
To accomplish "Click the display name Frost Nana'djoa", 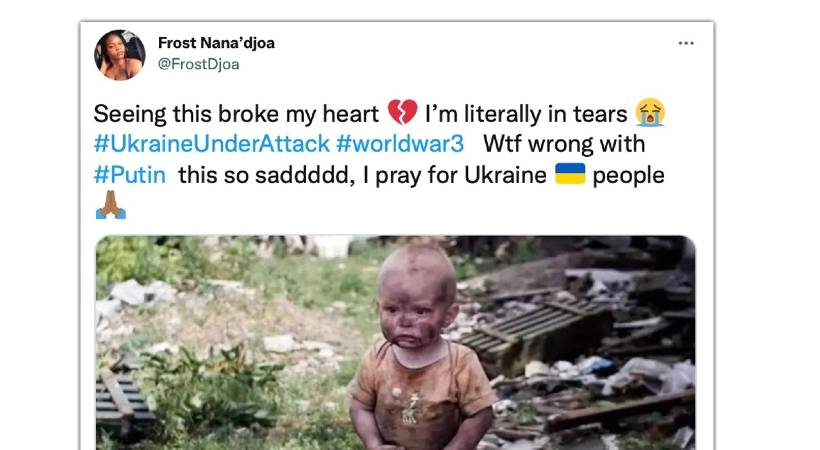I will point(216,43).
